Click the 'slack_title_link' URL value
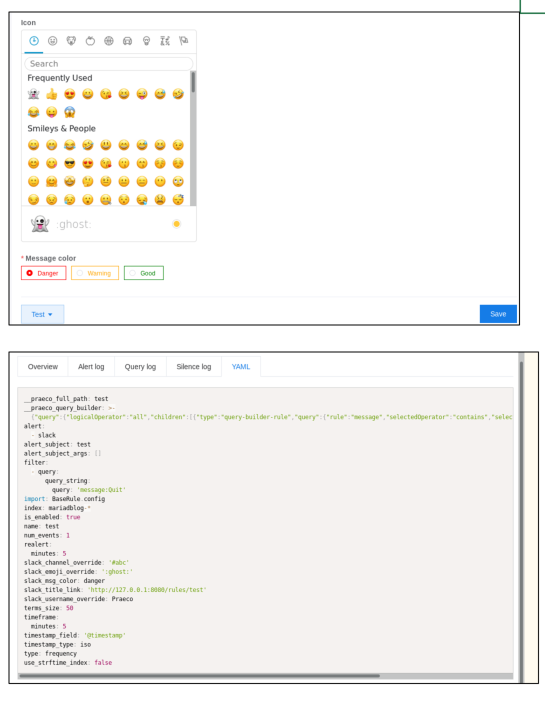This screenshot has height=706, width=545. coord(147,590)
